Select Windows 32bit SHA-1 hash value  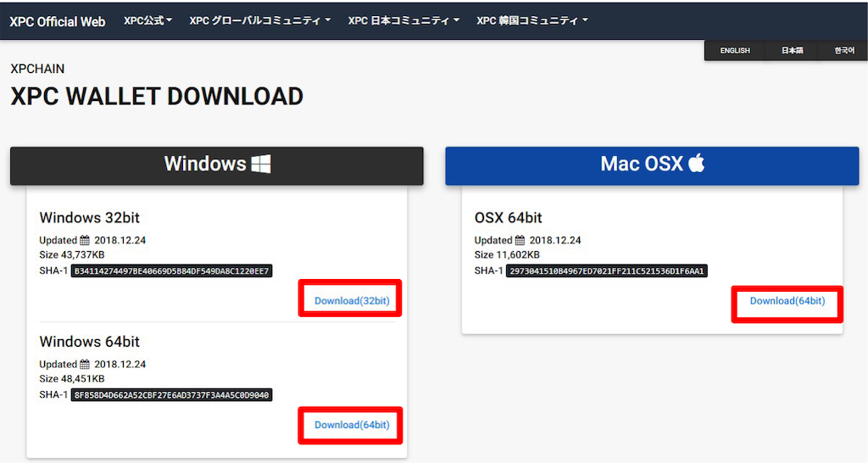[171, 271]
